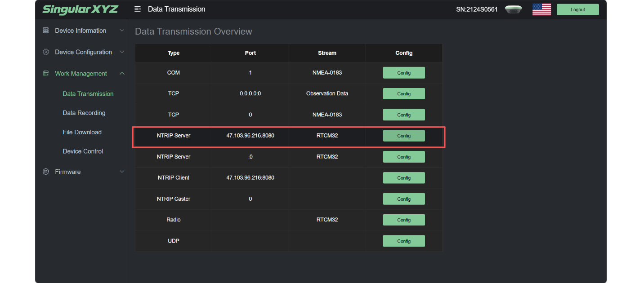Expand the Firmware menu chevron
Viewport: 644px width, 283px height.
click(x=122, y=172)
